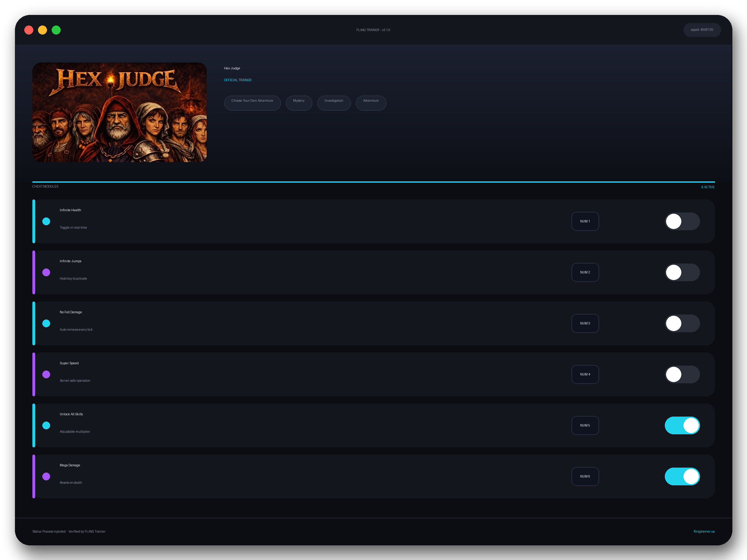This screenshot has width=747, height=560.
Task: Click the purple dot beside Infinite Jumps
Action: coord(46,273)
